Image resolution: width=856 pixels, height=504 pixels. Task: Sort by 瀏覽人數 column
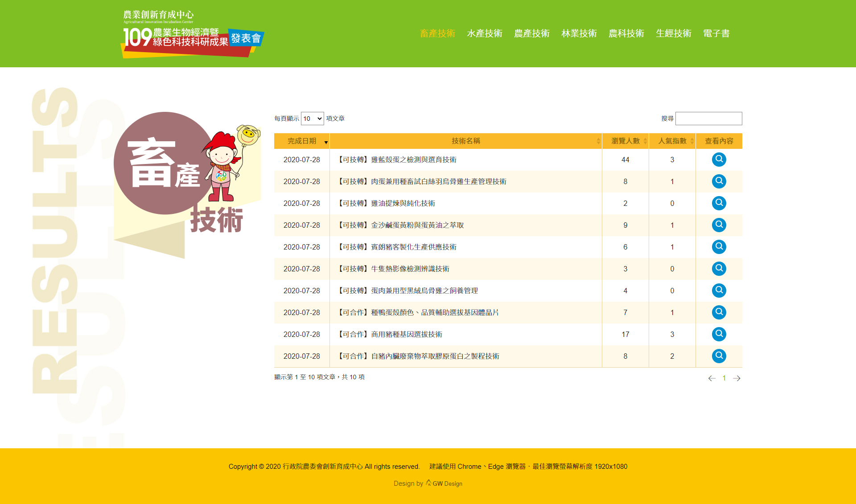click(626, 141)
